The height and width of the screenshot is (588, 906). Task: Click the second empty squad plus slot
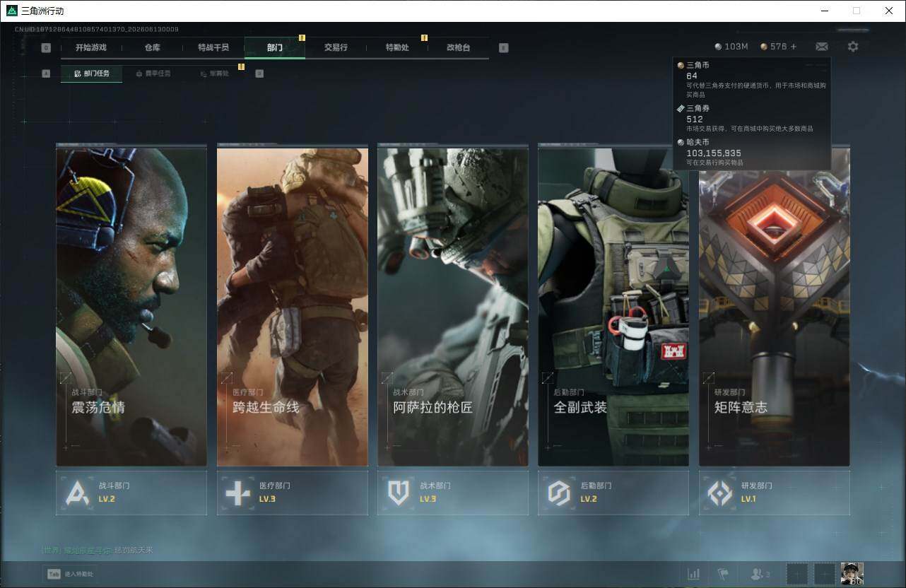(824, 574)
